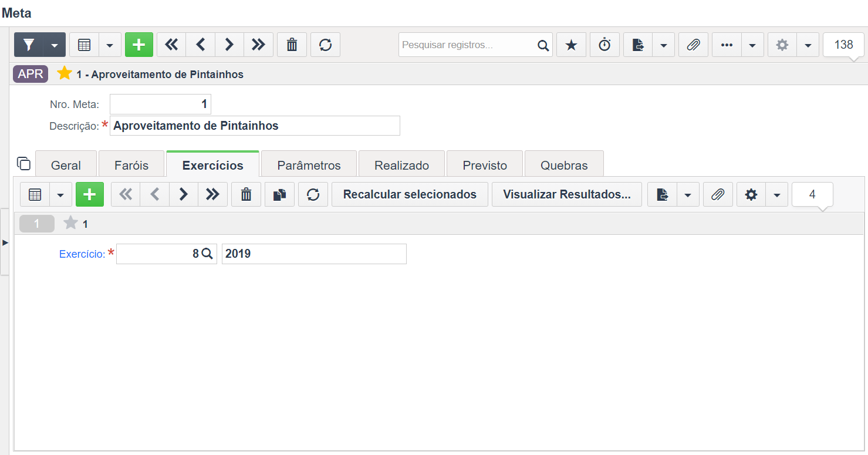Go to last Exercício record
Image resolution: width=868 pixels, height=455 pixels.
tap(212, 194)
